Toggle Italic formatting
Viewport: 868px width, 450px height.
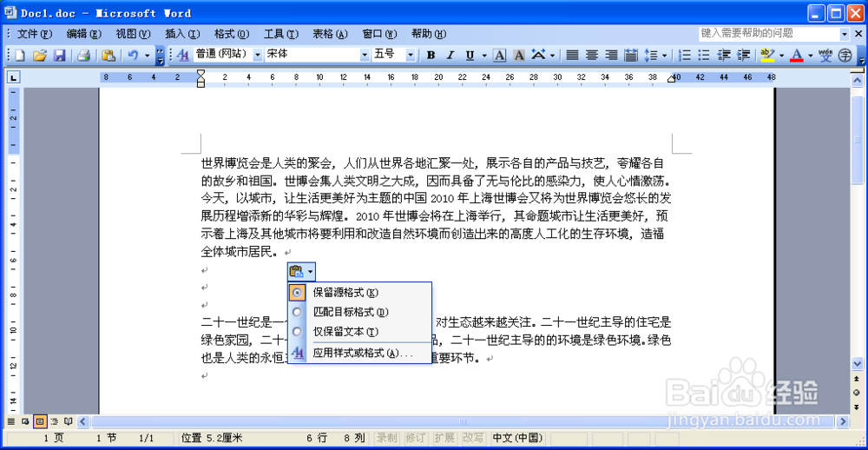450,55
